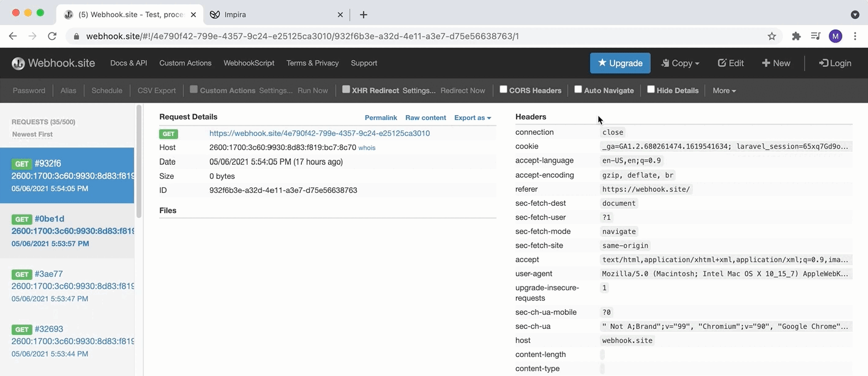The image size is (868, 376).
Task: Expand the Copy dropdown
Action: 680,63
